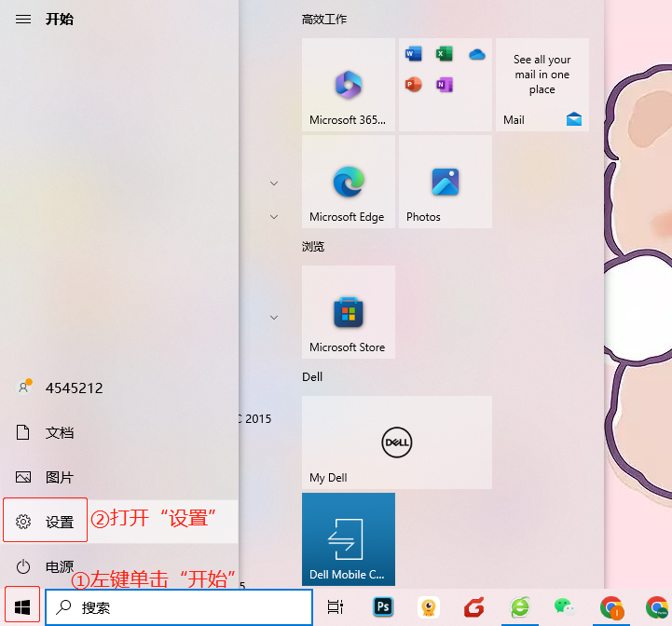This screenshot has width=672, height=626.
Task: Open the 电源 (Power) options
Action: 119,566
